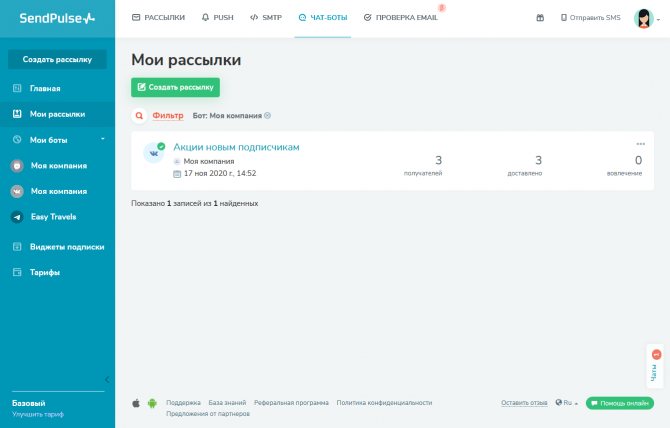This screenshot has width=670, height=428.
Task: Open the user avatar profile menu
Action: [643, 18]
